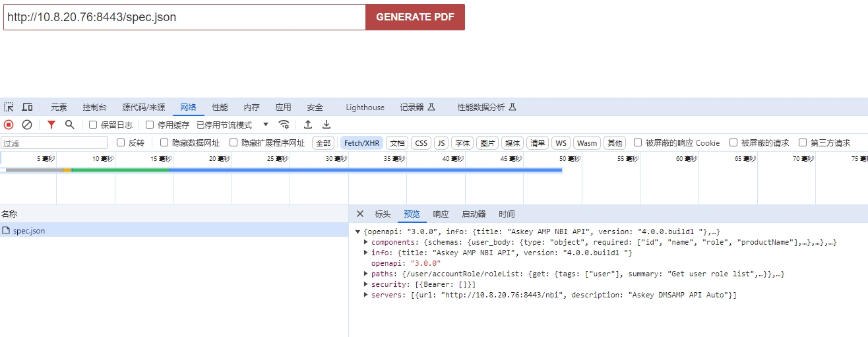This screenshot has width=868, height=337.
Task: Expand the components node
Action: (x=366, y=242)
